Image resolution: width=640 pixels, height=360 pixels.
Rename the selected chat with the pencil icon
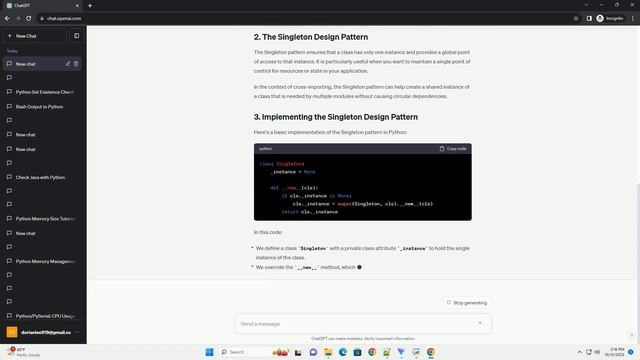[x=68, y=64]
